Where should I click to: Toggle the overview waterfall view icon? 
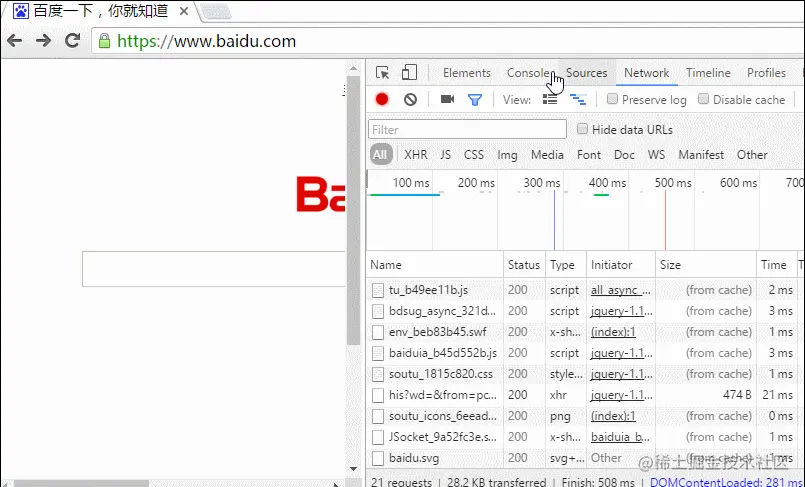coord(578,100)
